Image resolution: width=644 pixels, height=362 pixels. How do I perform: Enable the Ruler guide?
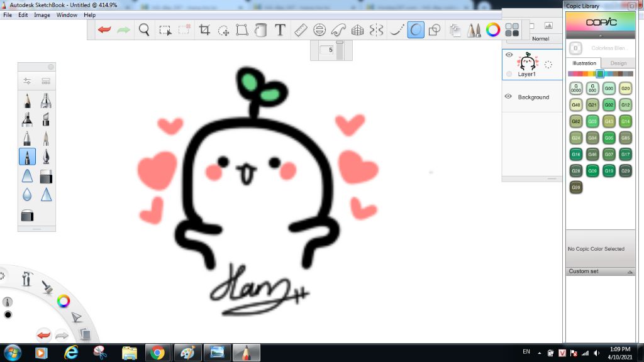[301, 30]
